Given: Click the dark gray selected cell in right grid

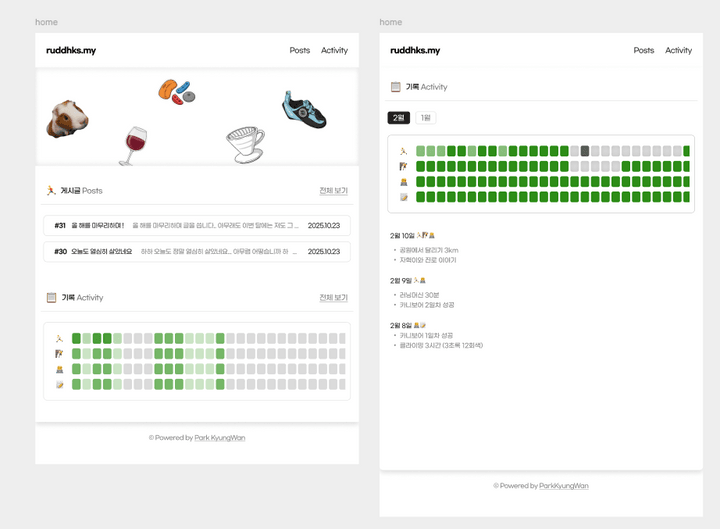Looking at the screenshot, I should (585, 152).
